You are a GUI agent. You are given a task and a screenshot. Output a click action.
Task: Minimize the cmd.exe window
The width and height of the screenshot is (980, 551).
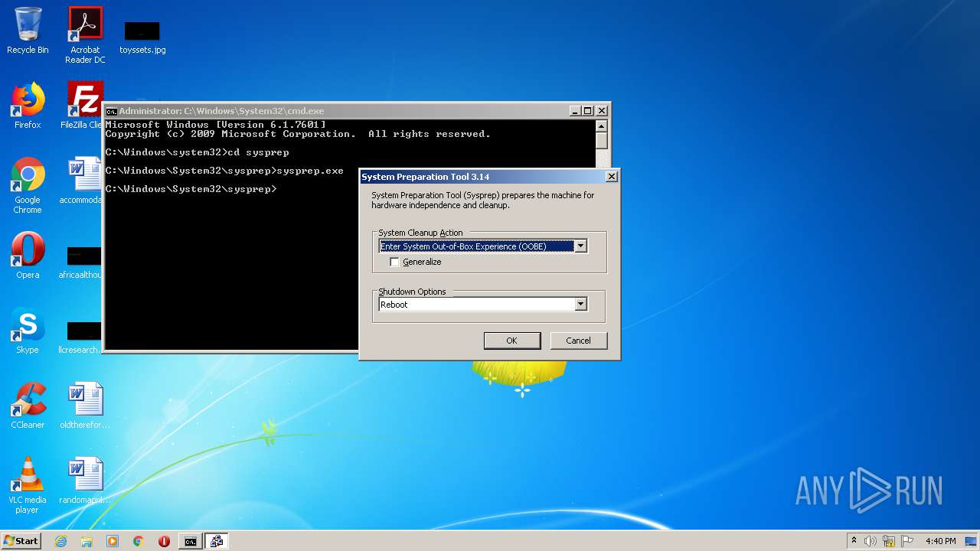click(576, 111)
